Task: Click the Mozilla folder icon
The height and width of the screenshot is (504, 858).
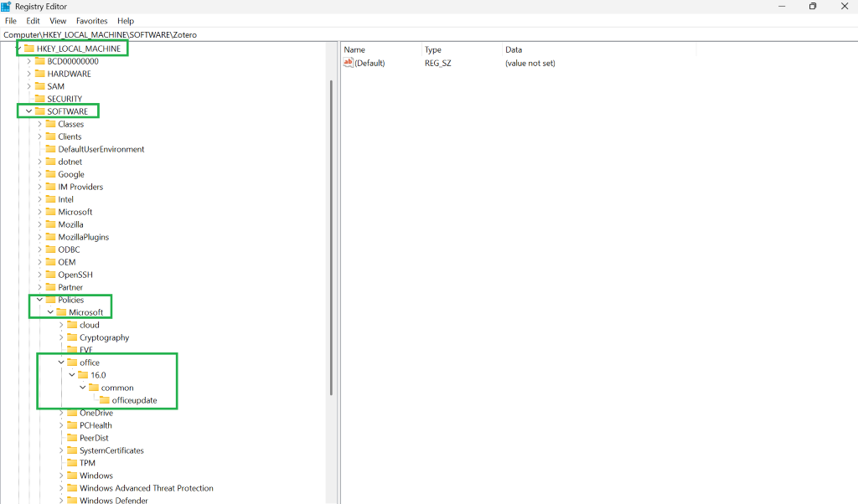Action: tap(51, 224)
